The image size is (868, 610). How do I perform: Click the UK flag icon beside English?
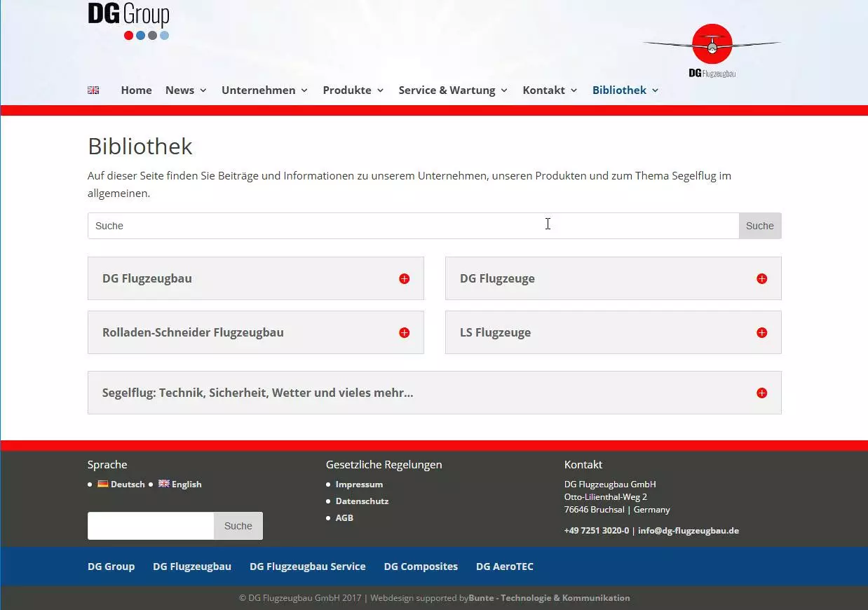pos(163,484)
